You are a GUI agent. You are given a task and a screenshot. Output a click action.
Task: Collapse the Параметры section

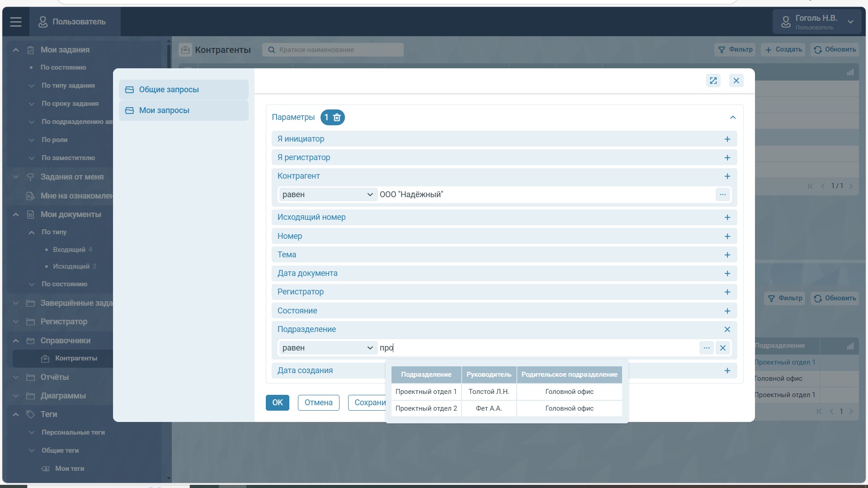pos(732,118)
